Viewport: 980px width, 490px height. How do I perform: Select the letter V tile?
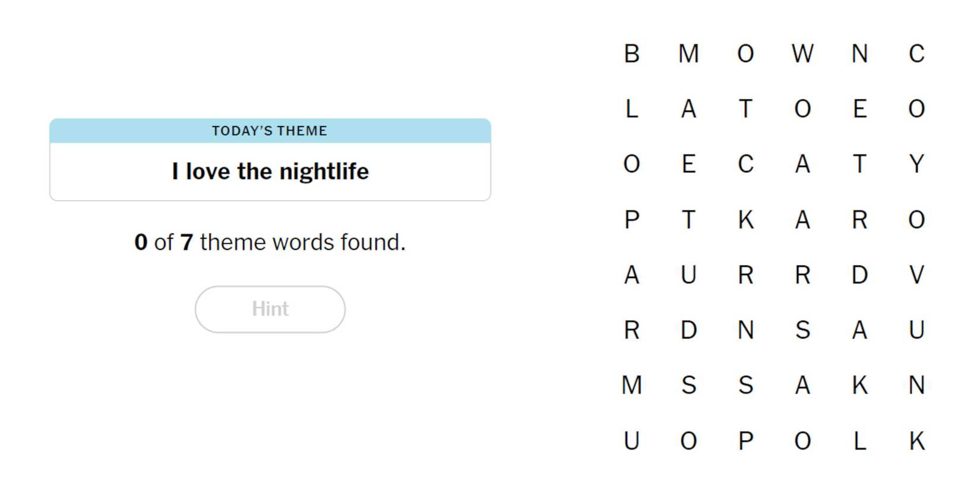pos(916,275)
